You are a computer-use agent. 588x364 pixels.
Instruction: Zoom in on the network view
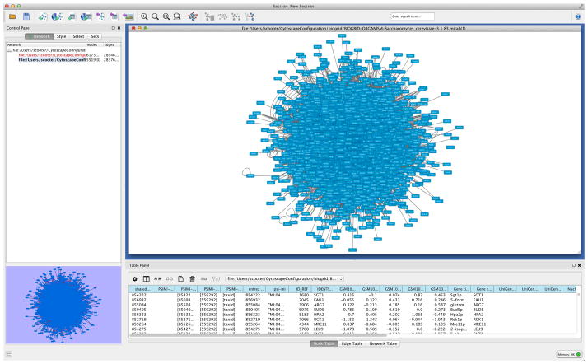point(144,16)
